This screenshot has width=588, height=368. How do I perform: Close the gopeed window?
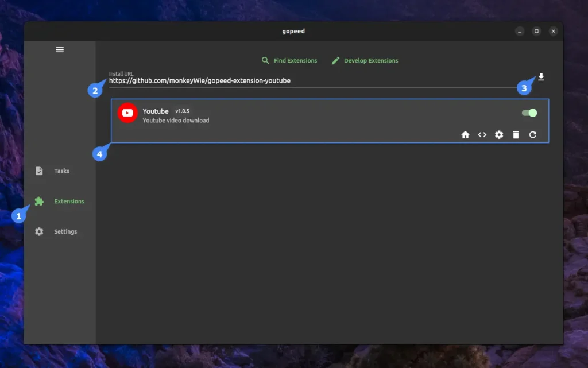tap(554, 31)
